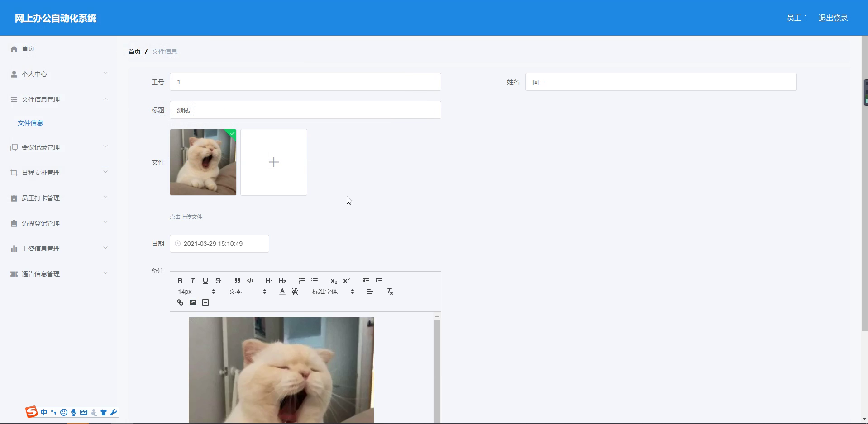Open the 日期 date-time picker
Image resolution: width=868 pixels, height=424 pixels.
pyautogui.click(x=219, y=244)
